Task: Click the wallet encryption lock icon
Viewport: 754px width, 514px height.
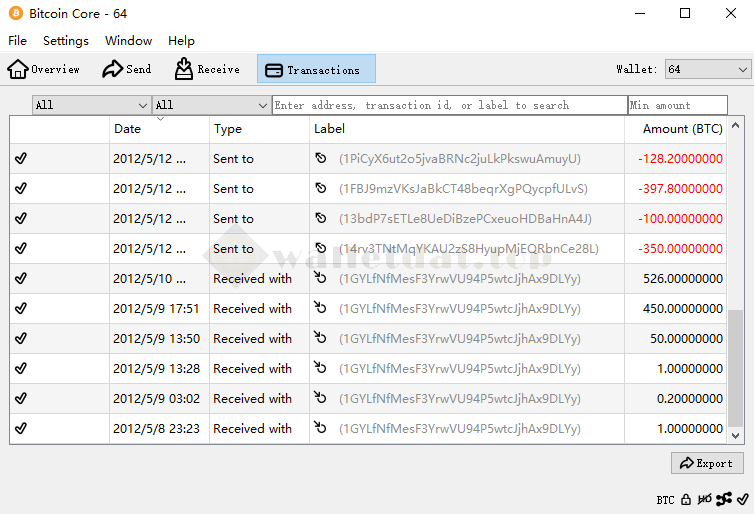Action: (686, 499)
